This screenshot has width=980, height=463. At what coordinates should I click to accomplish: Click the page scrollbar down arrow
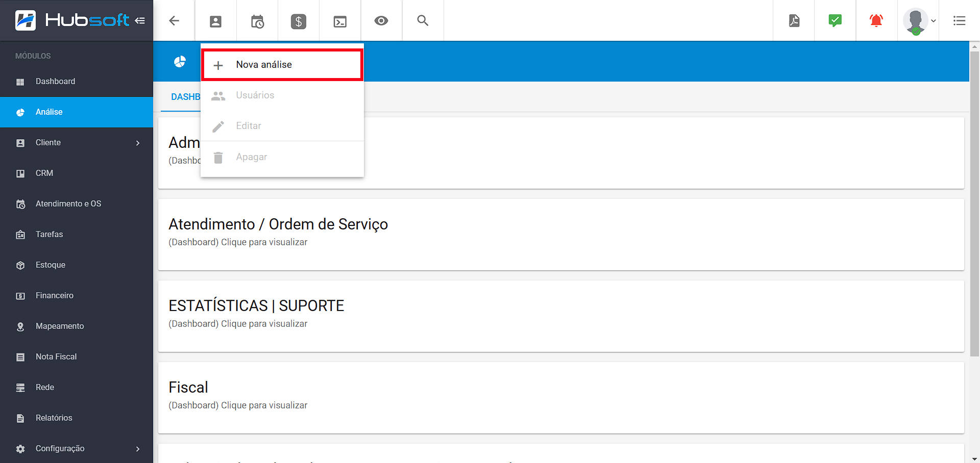975,458
